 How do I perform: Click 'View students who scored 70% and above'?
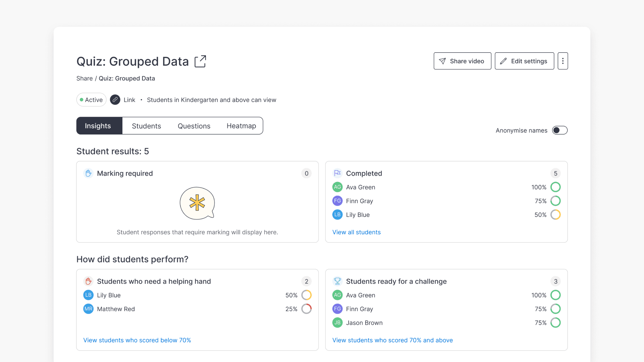click(x=392, y=340)
